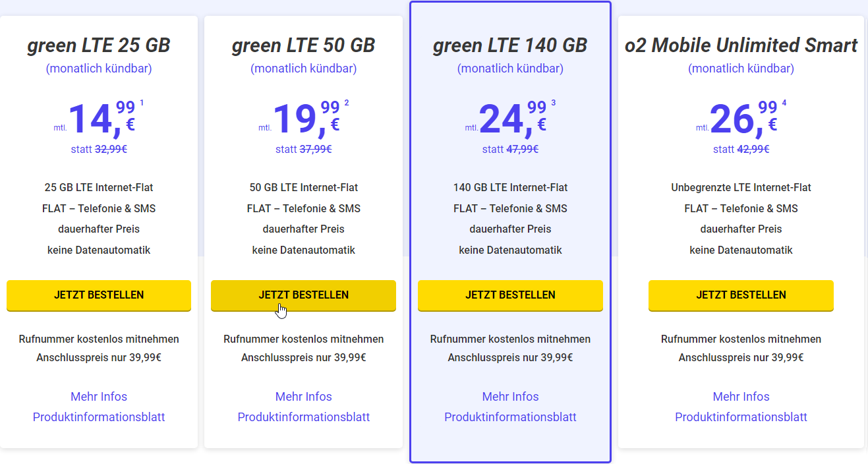
Task: Open Produktinformationsblatt of o2 Mobile Unlimited Smart
Action: pos(741,417)
